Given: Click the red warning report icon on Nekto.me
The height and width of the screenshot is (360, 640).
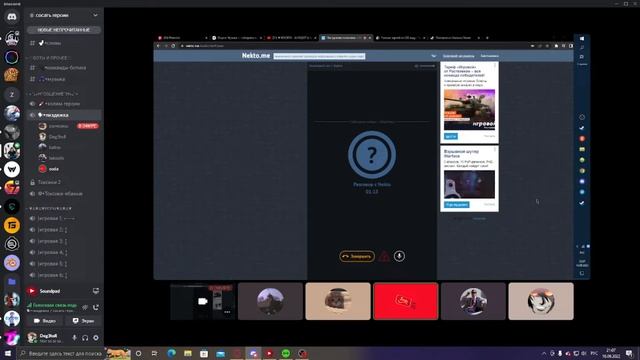Looking at the screenshot, I should pos(384,256).
